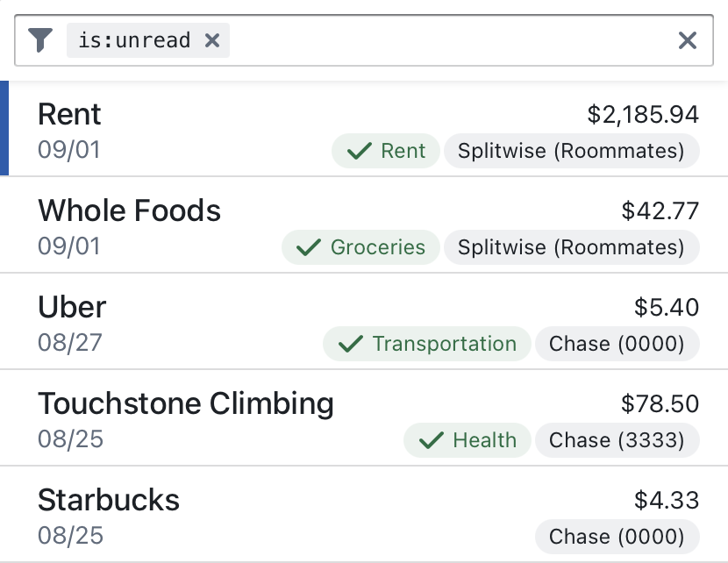The width and height of the screenshot is (728, 563).
Task: Open the Touchstone Climbing transaction
Action: (186, 404)
